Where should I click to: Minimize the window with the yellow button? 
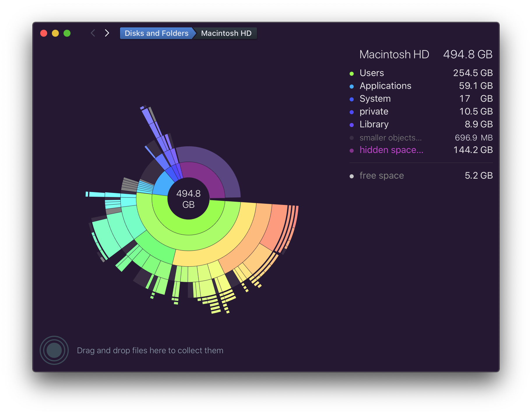[55, 33]
